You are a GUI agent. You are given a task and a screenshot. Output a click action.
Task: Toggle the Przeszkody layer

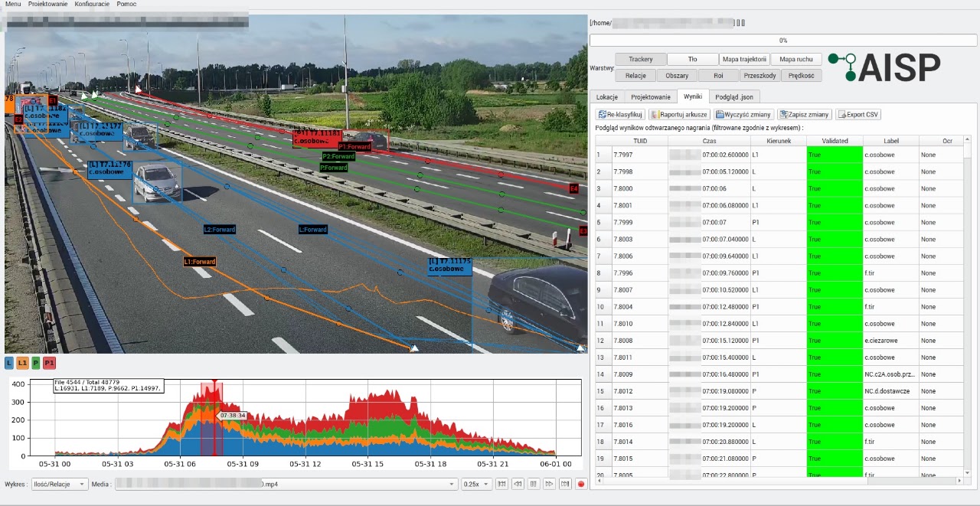760,76
